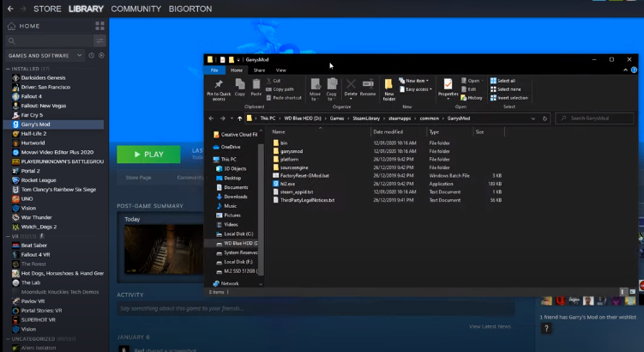Click View Latest News link in Steam
644x352 pixels.
490,326
